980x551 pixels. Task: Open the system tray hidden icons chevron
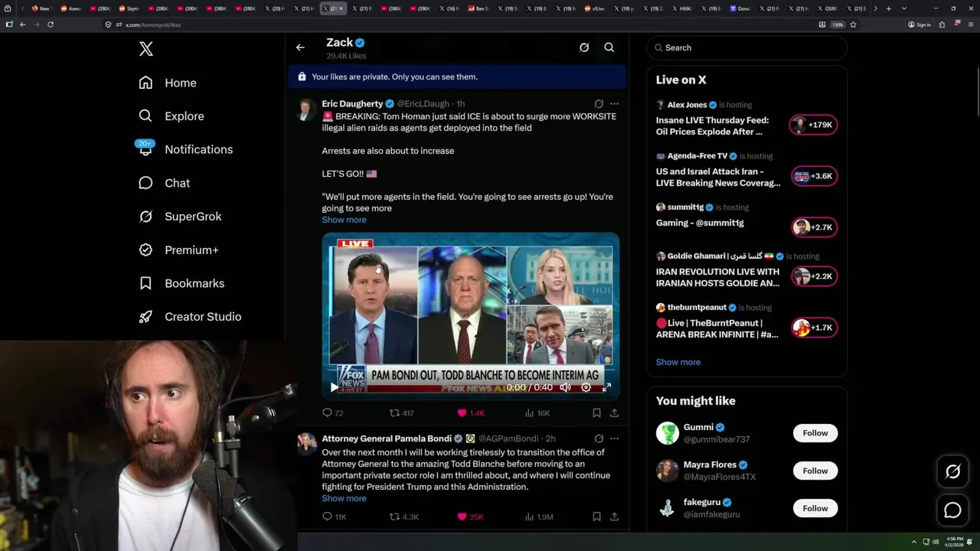tap(914, 542)
